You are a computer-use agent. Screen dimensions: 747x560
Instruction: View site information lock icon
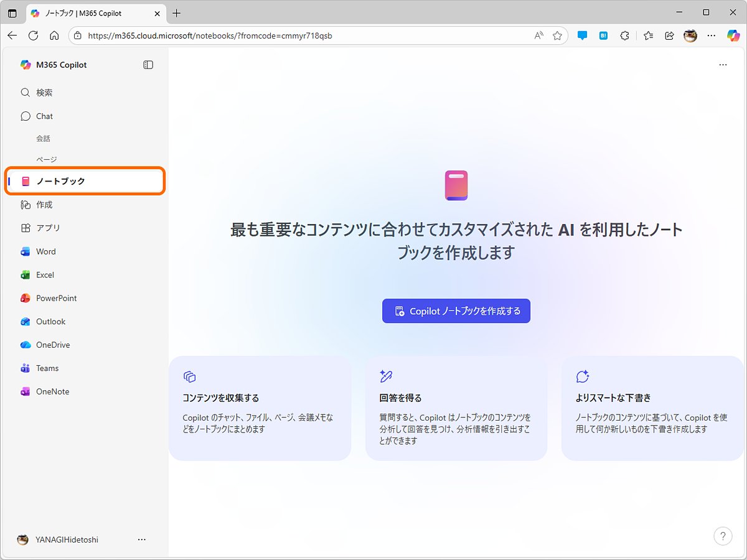click(x=78, y=35)
